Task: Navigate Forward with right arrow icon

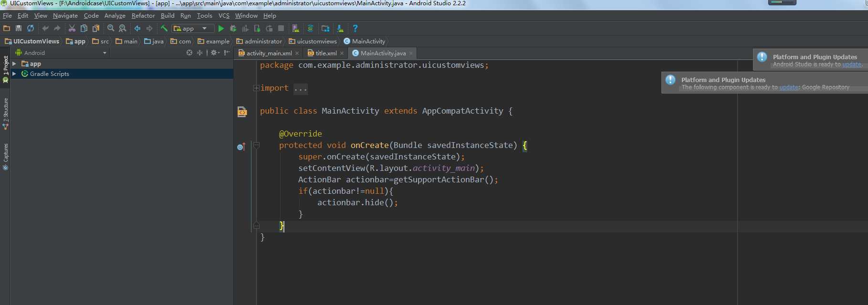Action: pos(149,28)
